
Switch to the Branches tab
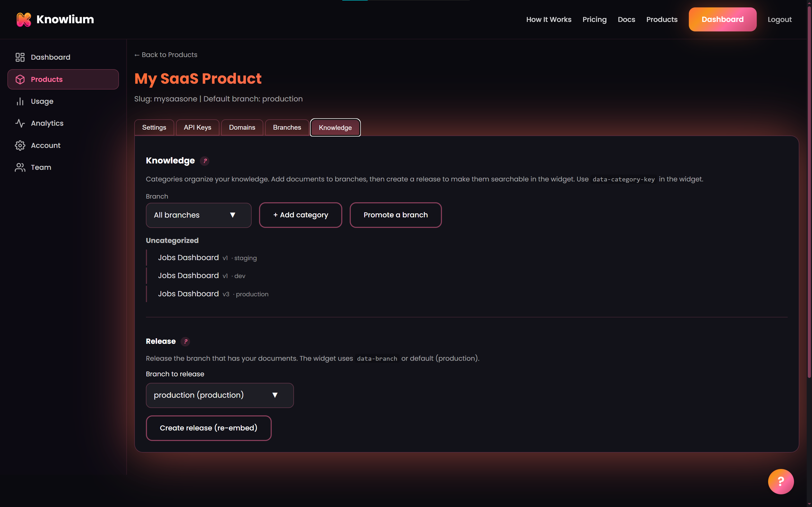coord(287,127)
